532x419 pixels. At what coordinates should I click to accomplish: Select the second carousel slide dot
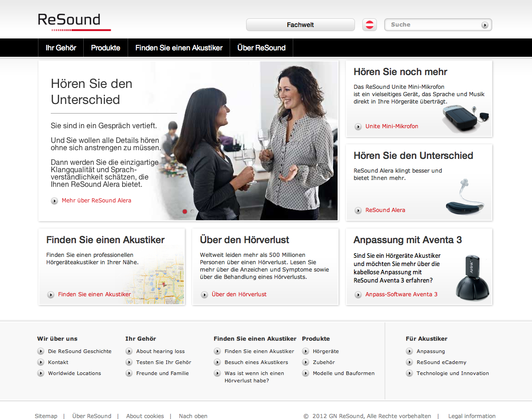(x=193, y=212)
